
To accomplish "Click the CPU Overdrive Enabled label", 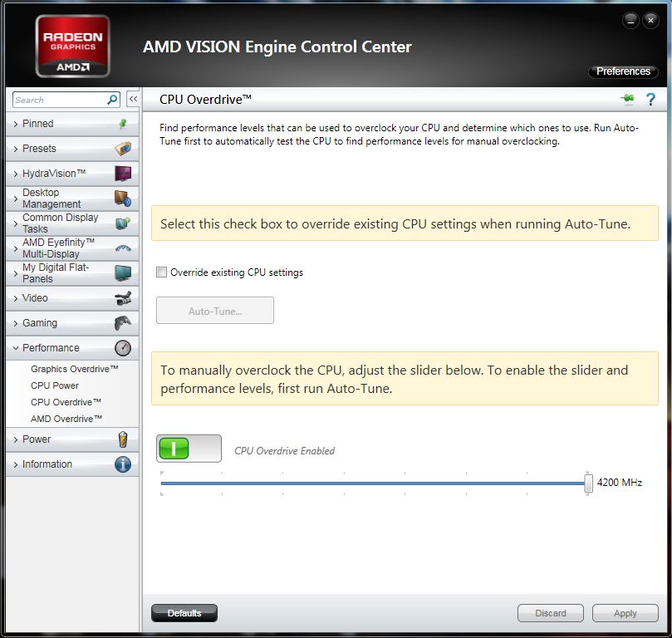I will coord(285,451).
